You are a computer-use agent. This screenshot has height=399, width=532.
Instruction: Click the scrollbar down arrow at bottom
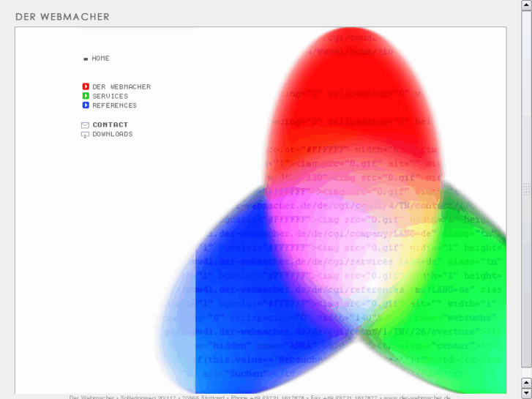click(526, 394)
